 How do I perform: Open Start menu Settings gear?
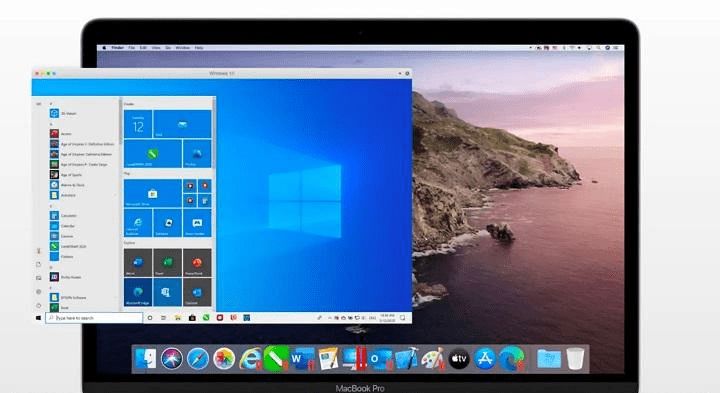[x=39, y=292]
